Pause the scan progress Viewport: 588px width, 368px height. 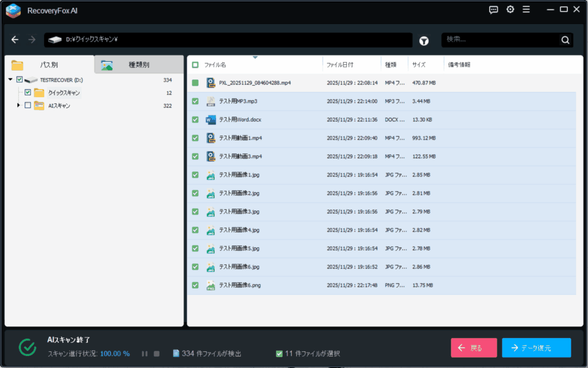(x=145, y=354)
